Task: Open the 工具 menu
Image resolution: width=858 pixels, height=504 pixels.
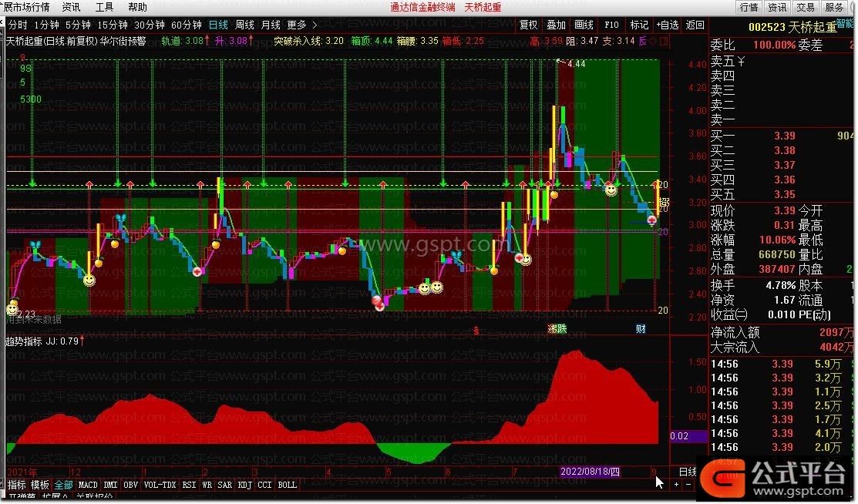Action: [104, 7]
